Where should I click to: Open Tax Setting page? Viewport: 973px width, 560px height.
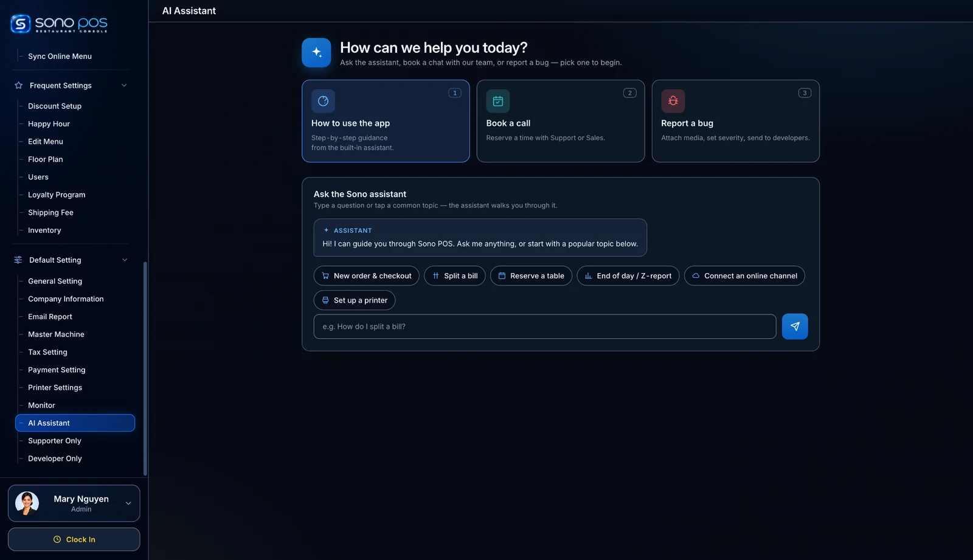click(x=47, y=353)
